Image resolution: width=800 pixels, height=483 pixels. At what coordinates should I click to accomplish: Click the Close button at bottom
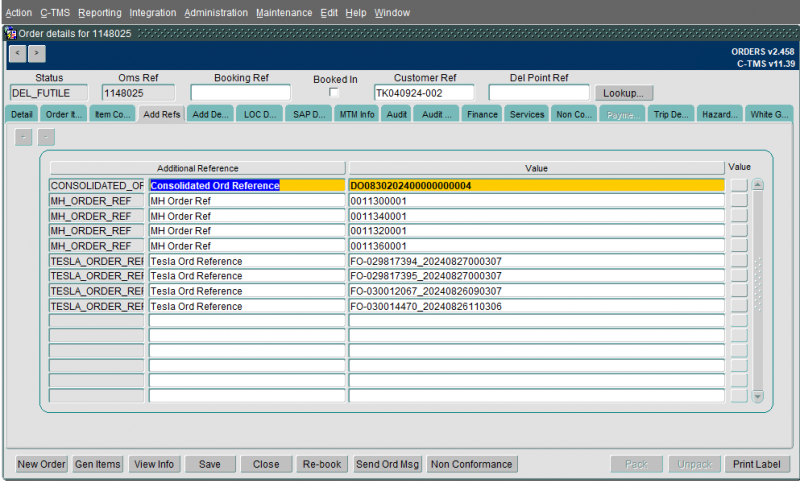click(x=266, y=464)
